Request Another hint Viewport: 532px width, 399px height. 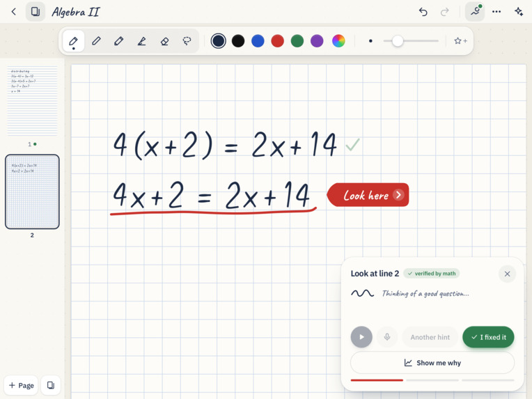[x=430, y=337]
